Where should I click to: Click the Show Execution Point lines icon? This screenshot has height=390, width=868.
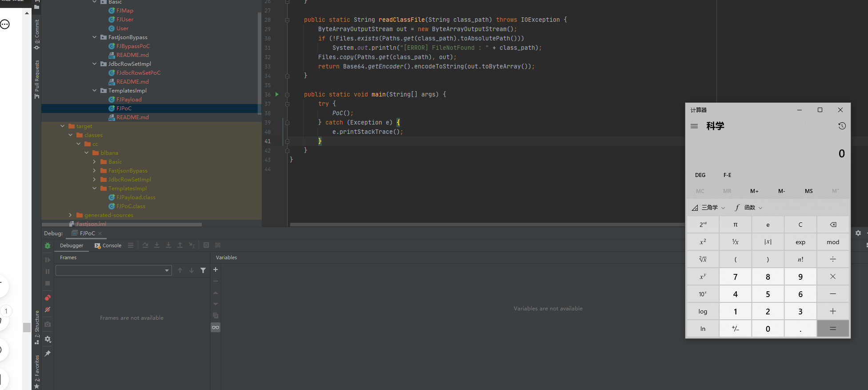pyautogui.click(x=131, y=245)
